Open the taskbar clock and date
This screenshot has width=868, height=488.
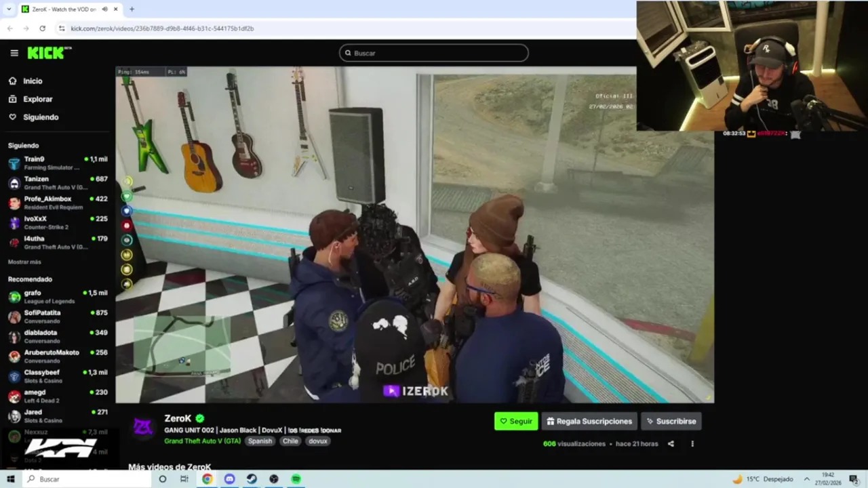point(828,479)
